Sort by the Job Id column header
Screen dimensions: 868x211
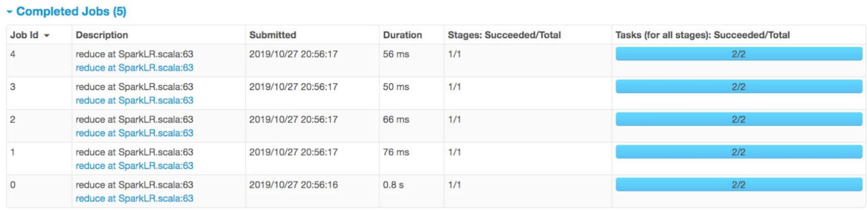click(x=24, y=35)
